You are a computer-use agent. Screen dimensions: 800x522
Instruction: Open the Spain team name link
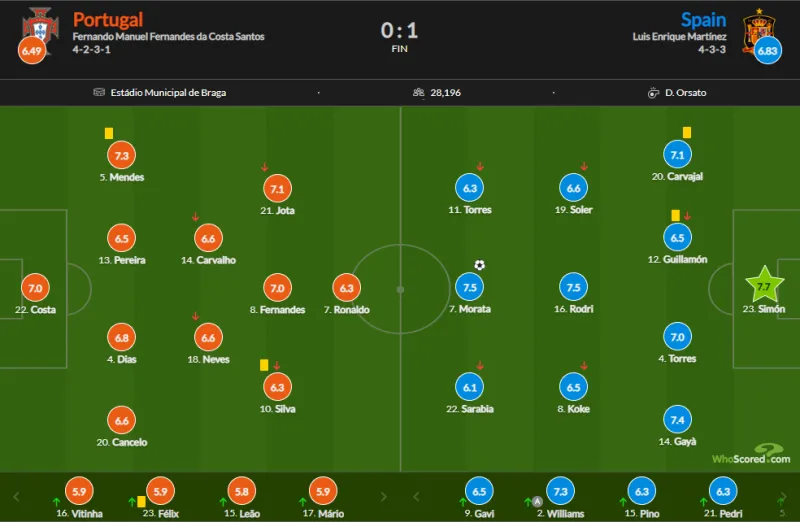703,19
